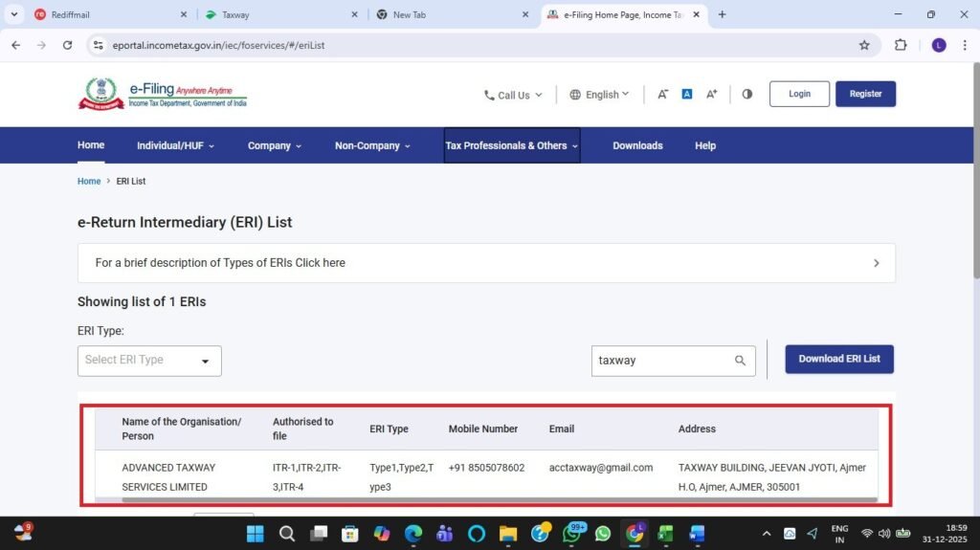The height and width of the screenshot is (550, 980).
Task: Expand Tax Professionals & Others menu
Action: coord(512,145)
